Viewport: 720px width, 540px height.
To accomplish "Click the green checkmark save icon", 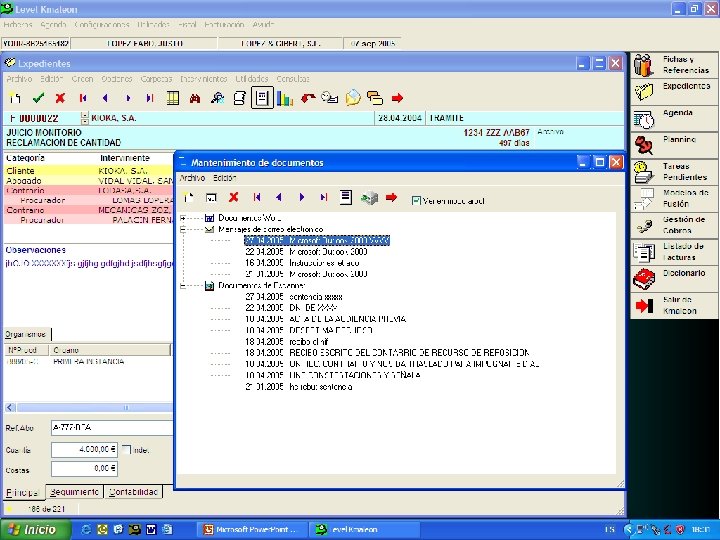I will coord(39,98).
